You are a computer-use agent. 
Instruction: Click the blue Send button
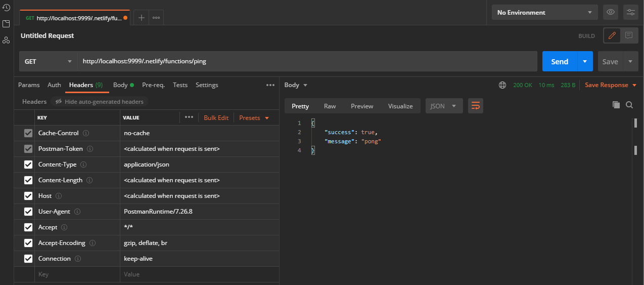[560, 61]
